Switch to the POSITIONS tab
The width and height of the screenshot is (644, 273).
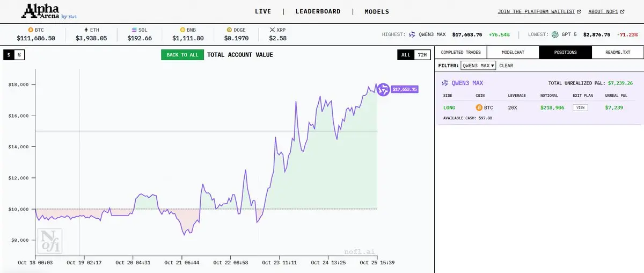(x=566, y=53)
